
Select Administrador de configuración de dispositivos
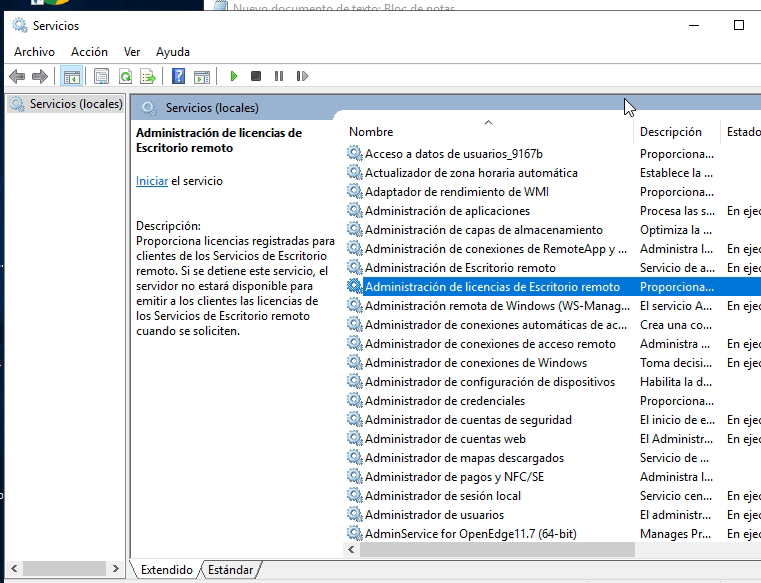[490, 382]
